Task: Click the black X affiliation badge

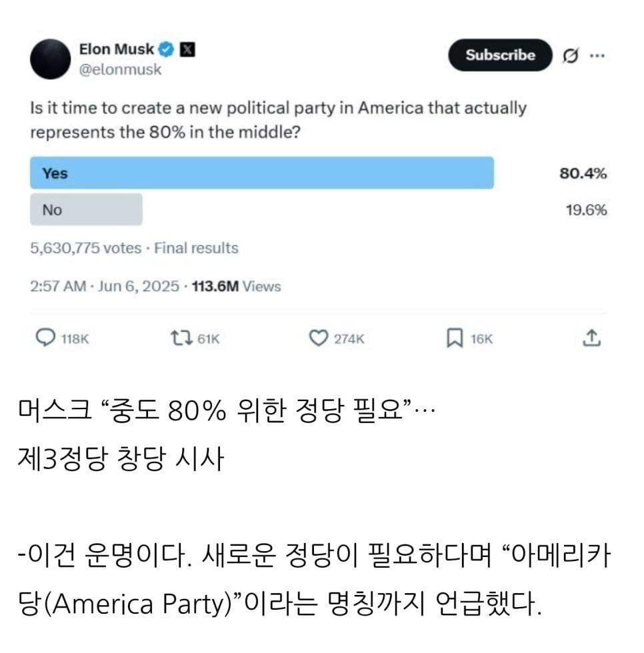Action: click(x=187, y=49)
